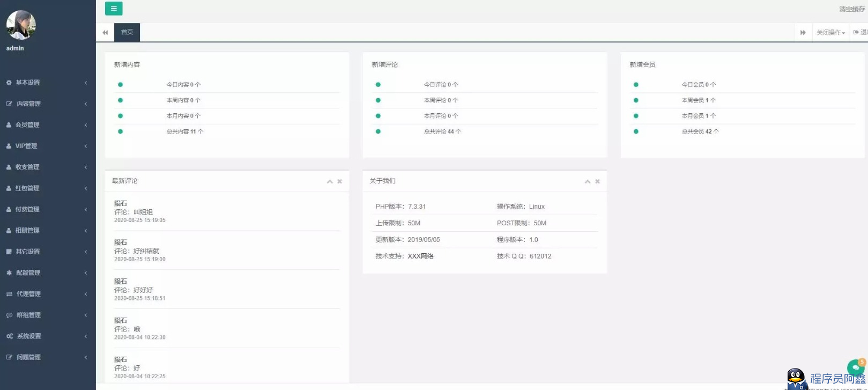Click 更新版本 2019/05/05 entry
The image size is (868, 390).
[407, 240]
